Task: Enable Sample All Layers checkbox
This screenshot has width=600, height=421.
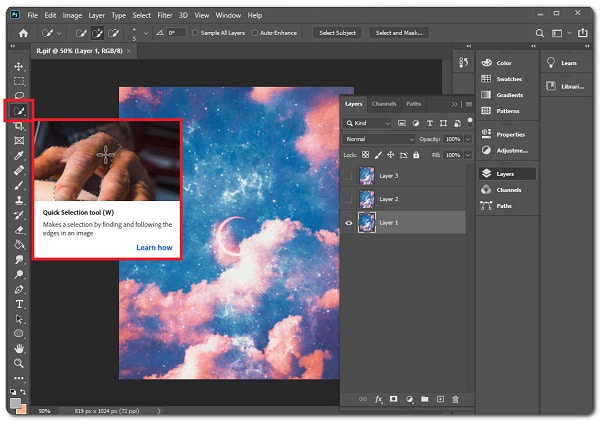Action: [195, 33]
